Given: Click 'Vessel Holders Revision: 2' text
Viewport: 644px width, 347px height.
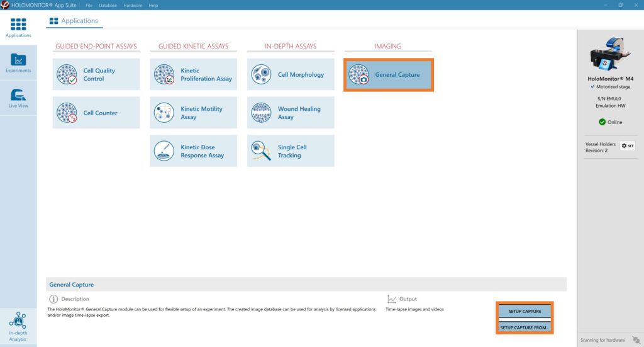Looking at the screenshot, I should tap(600, 147).
